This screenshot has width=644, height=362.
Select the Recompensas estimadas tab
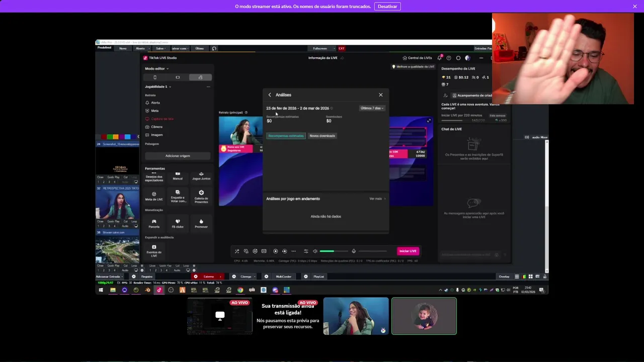click(286, 136)
